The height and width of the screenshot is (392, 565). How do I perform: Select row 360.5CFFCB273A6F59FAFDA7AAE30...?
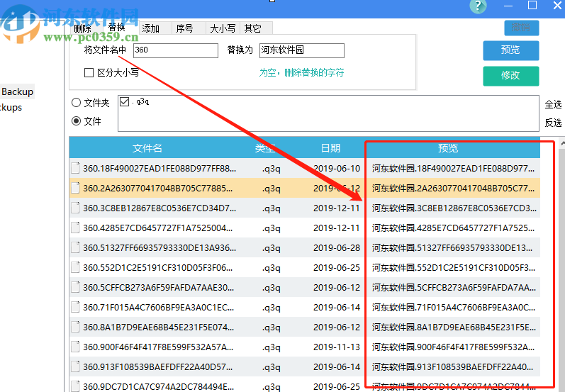point(305,287)
